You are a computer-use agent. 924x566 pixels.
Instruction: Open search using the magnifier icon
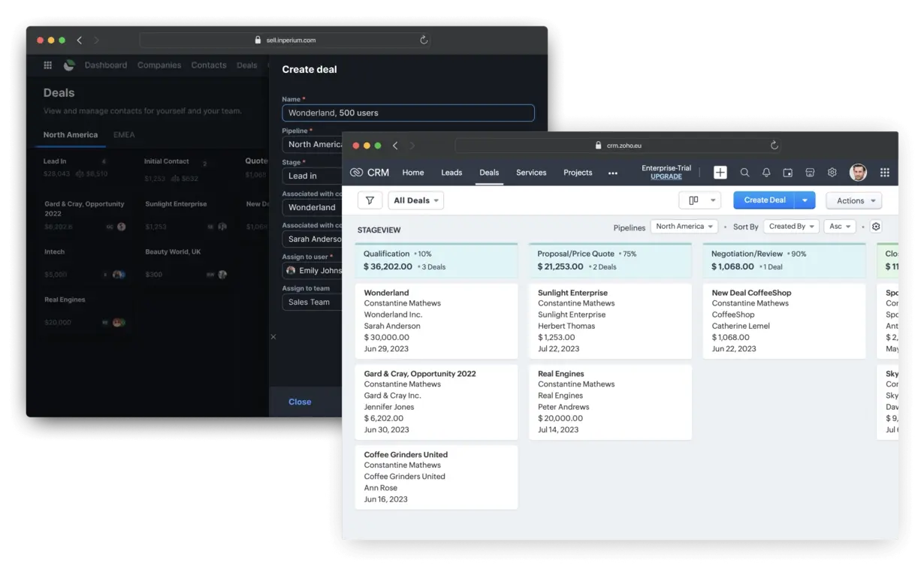pos(744,173)
